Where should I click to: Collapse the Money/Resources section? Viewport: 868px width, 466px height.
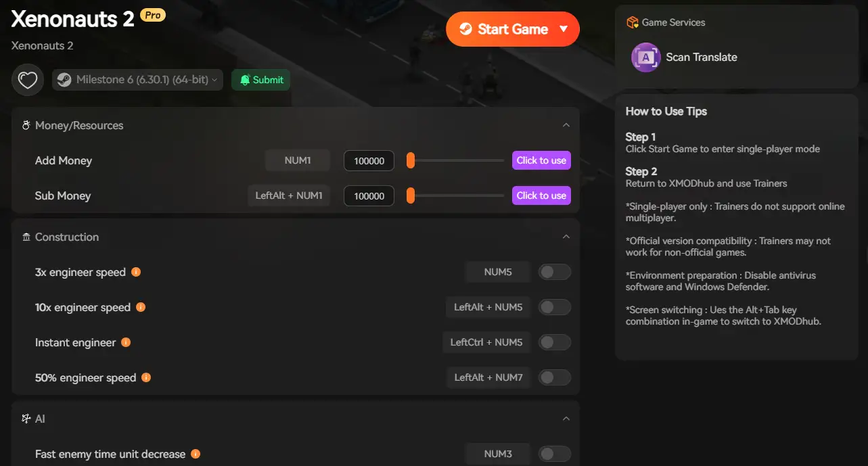point(566,125)
